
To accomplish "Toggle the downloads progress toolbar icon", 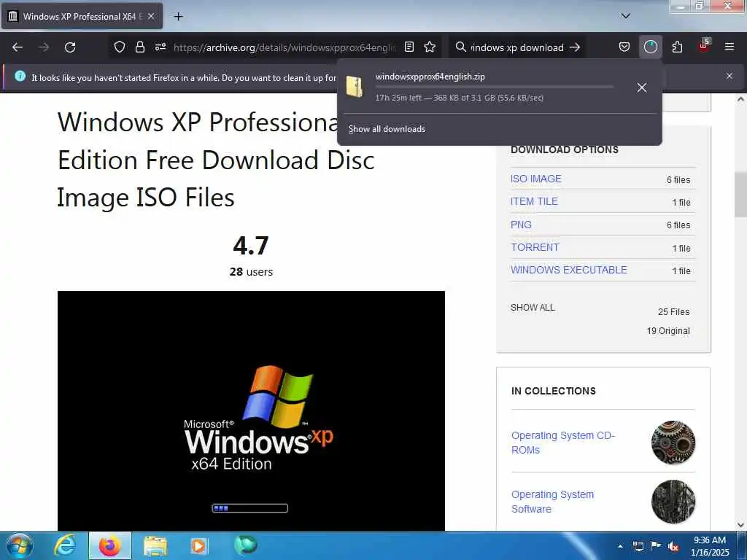I will point(650,47).
